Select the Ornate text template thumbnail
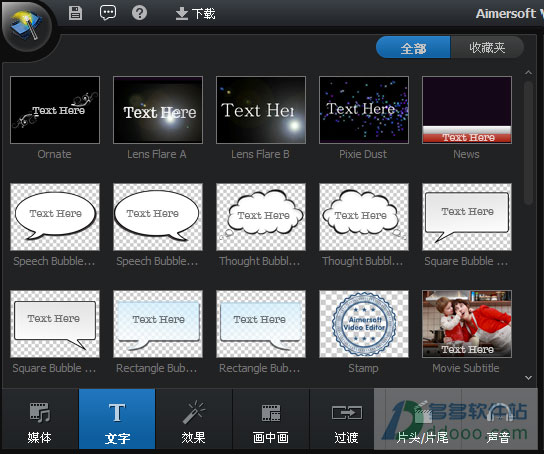 click(55, 110)
